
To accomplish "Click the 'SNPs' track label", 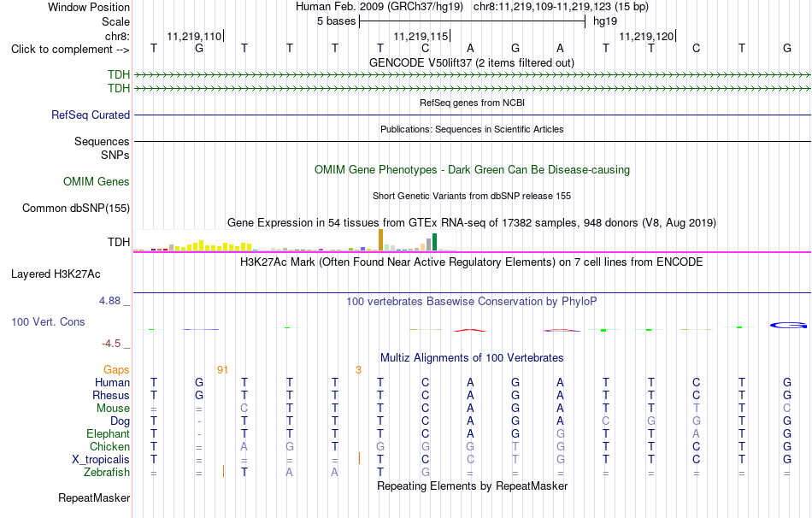I will coord(115,155).
